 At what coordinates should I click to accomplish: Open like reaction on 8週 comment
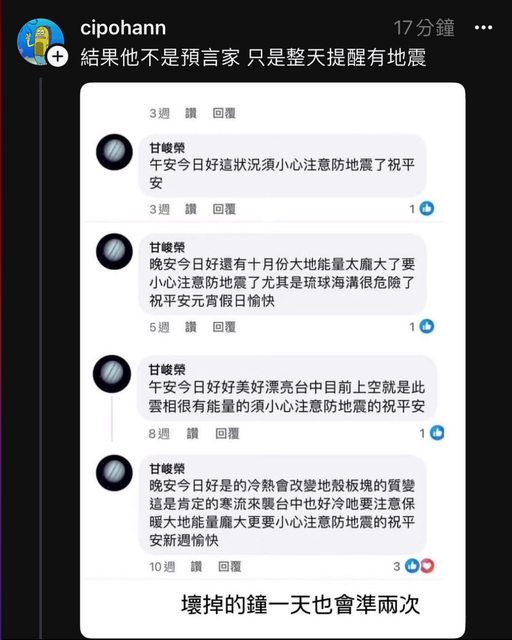click(437, 433)
